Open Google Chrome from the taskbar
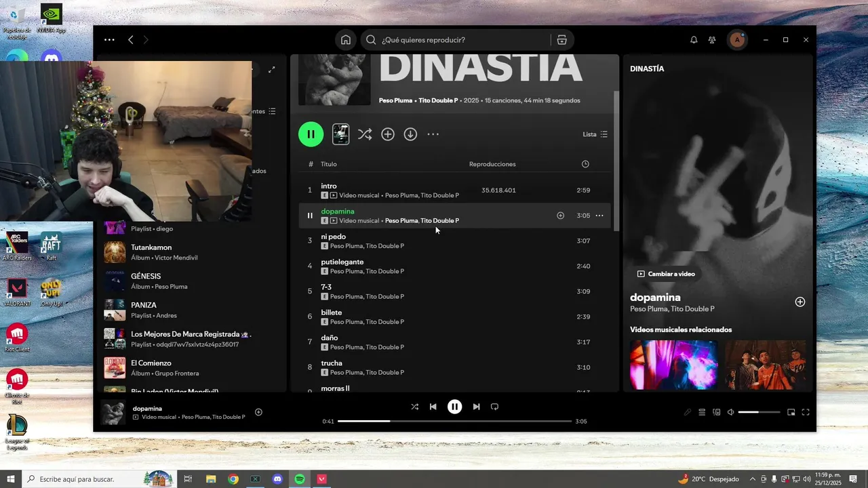Viewport: 868px width, 488px height. click(233, 479)
